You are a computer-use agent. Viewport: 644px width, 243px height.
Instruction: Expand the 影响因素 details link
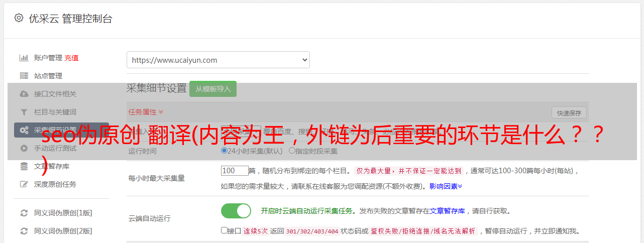click(446, 186)
